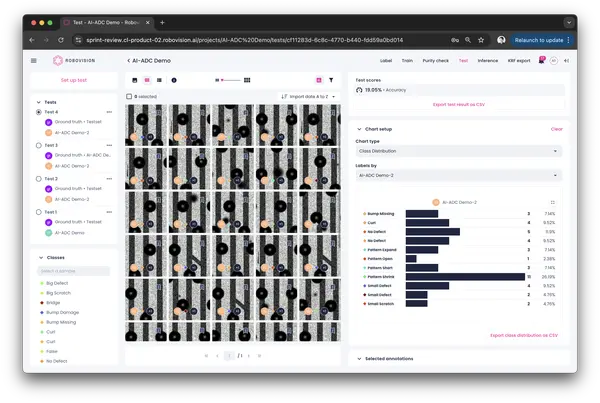
Task: Click the small thumbnails icon left of slider
Action: pyautogui.click(x=217, y=80)
